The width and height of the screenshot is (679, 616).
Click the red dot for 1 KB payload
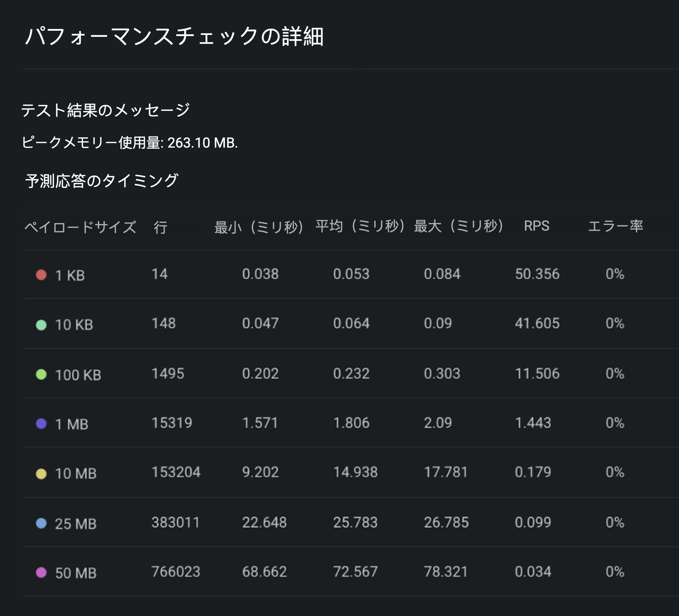click(41, 275)
